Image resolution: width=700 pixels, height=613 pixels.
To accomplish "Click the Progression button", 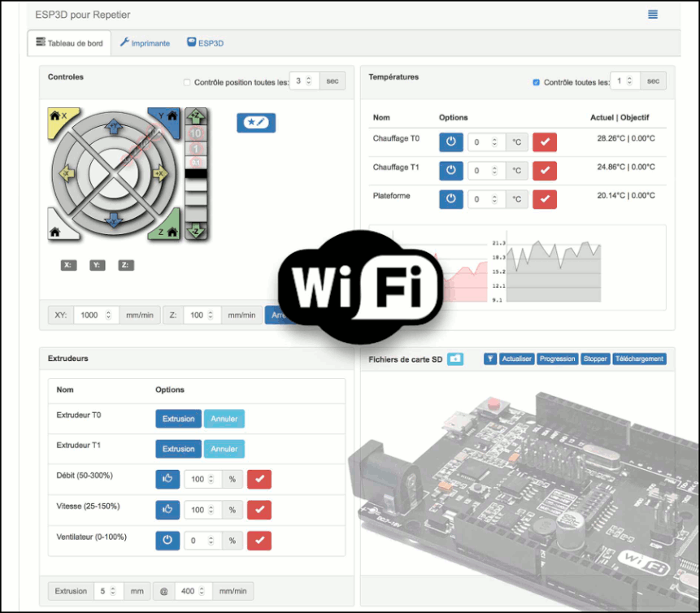I will (557, 359).
